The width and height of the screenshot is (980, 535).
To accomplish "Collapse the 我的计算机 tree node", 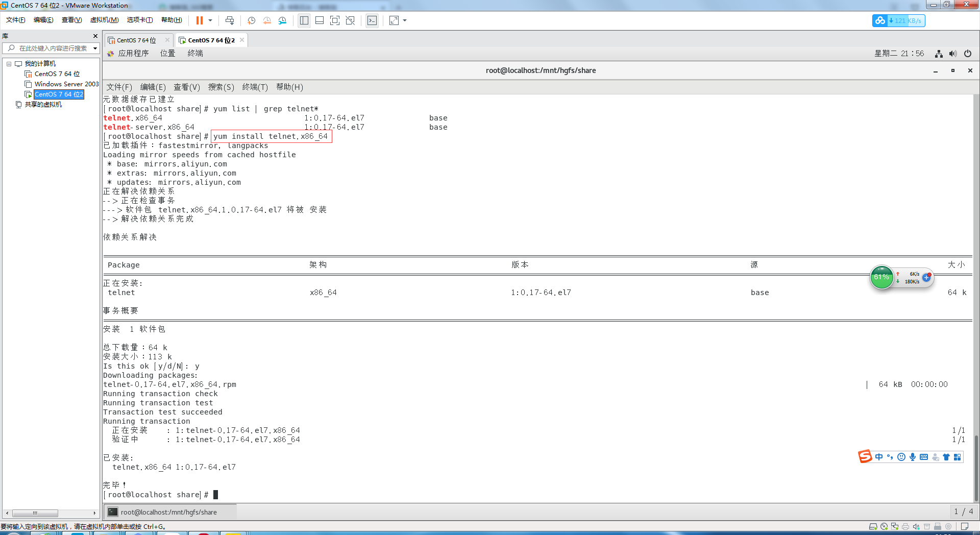I will (x=9, y=64).
